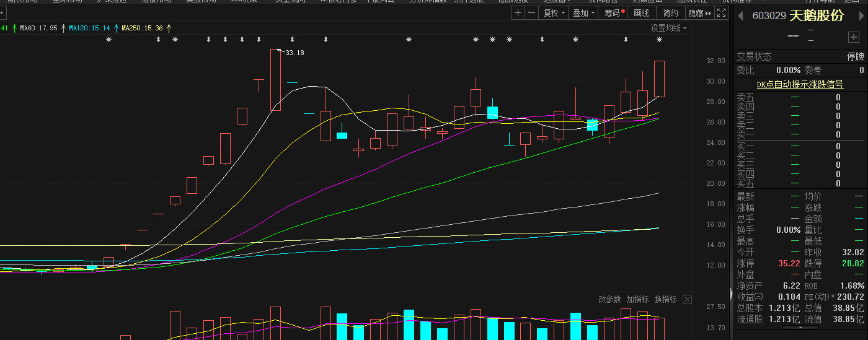Click the zoom-out minus icon on chart toolbar
This screenshot has width=868, height=340.
click(x=531, y=13)
